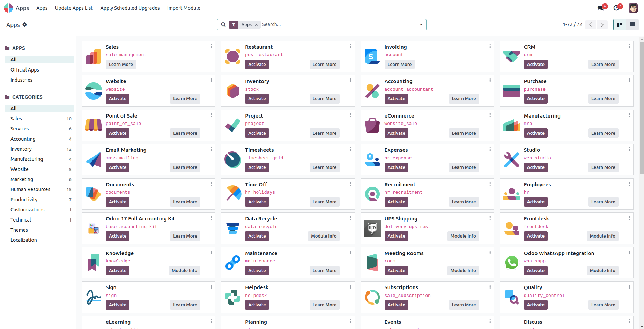Filter by Human Resources category

tap(30, 189)
